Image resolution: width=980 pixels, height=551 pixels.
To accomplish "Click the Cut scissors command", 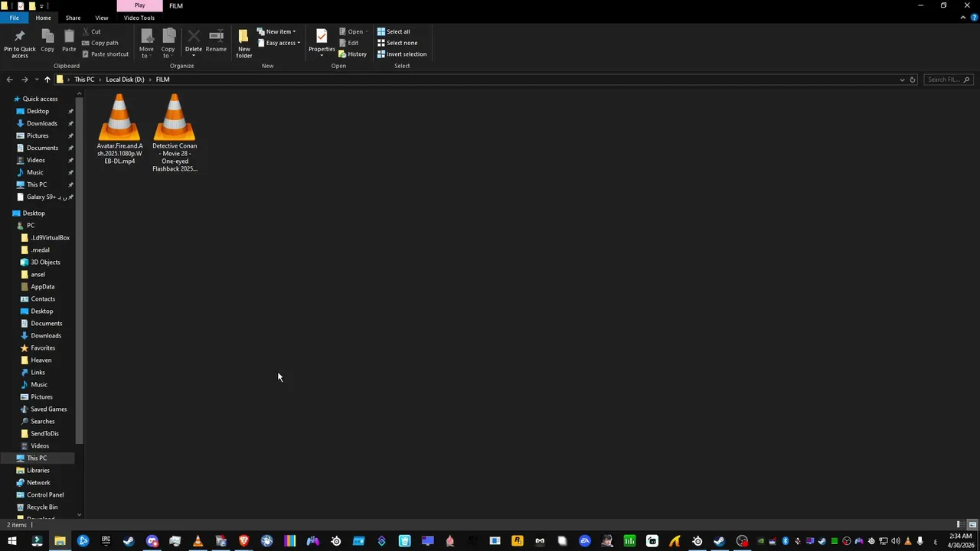I will (92, 31).
